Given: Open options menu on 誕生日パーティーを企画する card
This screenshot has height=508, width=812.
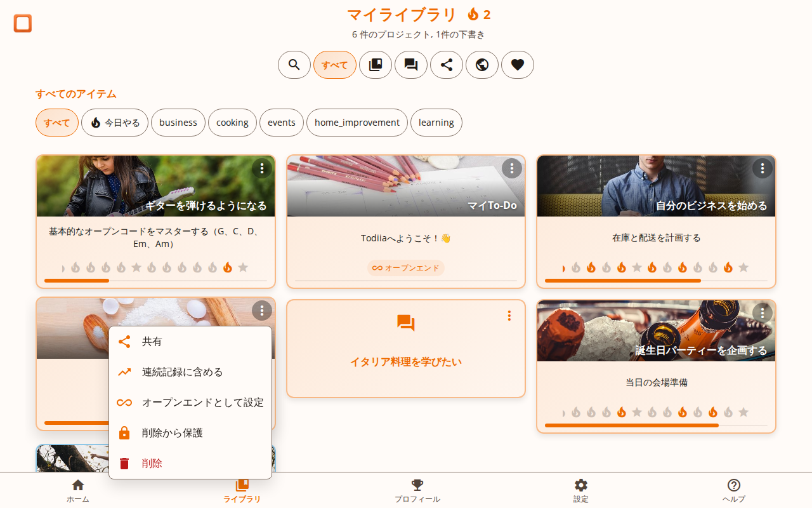Looking at the screenshot, I should coord(763,313).
